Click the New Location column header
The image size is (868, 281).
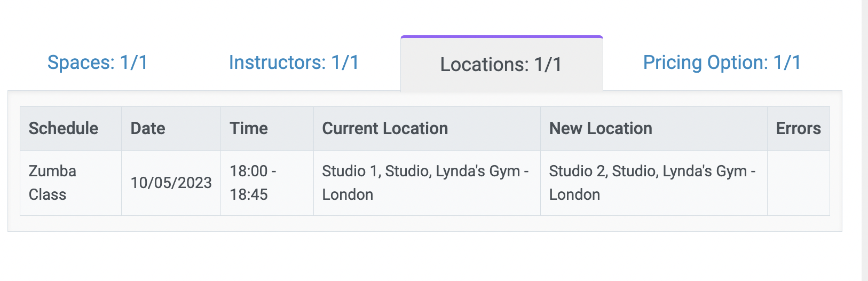point(654,128)
